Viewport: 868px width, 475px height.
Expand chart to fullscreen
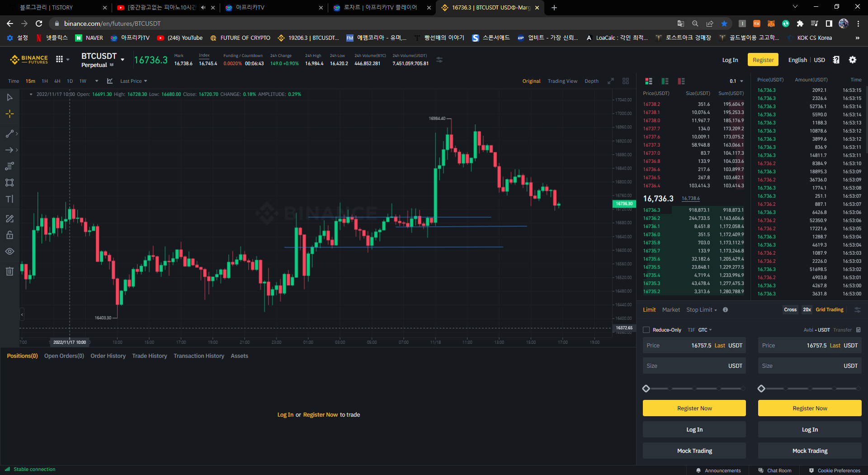611,81
